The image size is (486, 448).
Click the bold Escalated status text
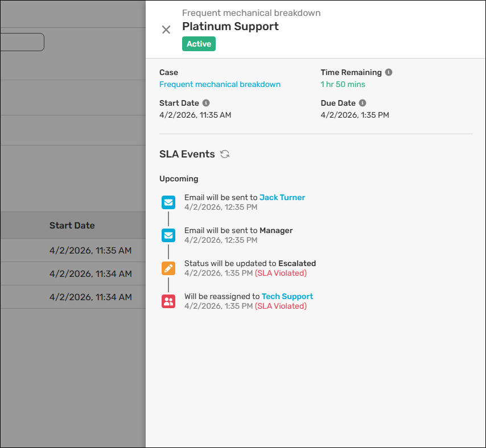pyautogui.click(x=297, y=263)
